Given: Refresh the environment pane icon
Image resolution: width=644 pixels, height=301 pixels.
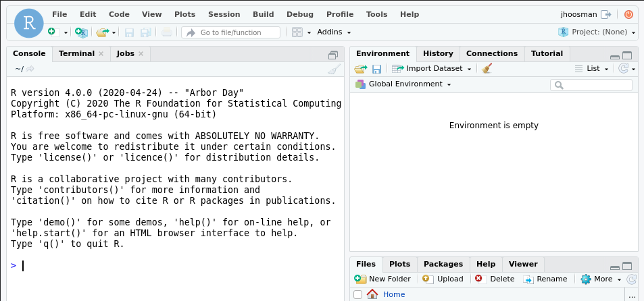Looking at the screenshot, I should click(x=624, y=68).
